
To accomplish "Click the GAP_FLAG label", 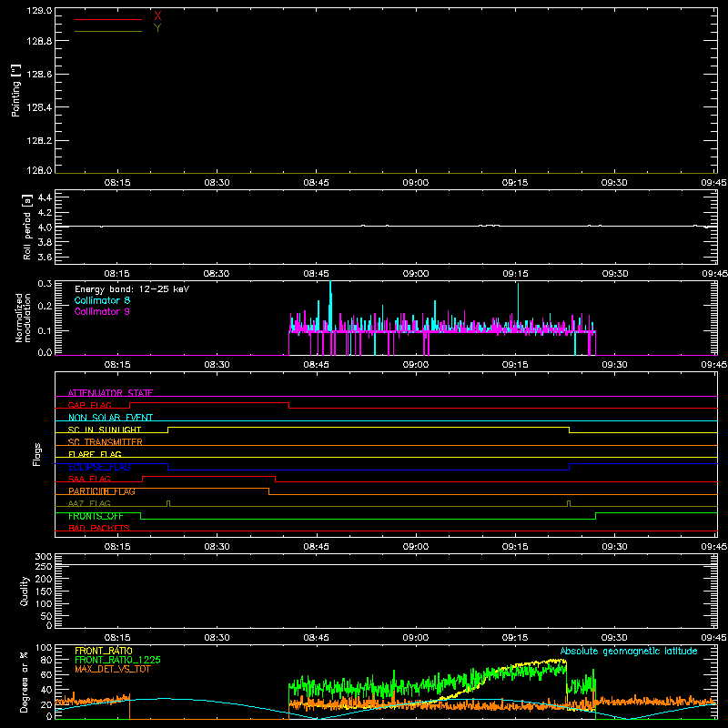I will click(x=89, y=405).
